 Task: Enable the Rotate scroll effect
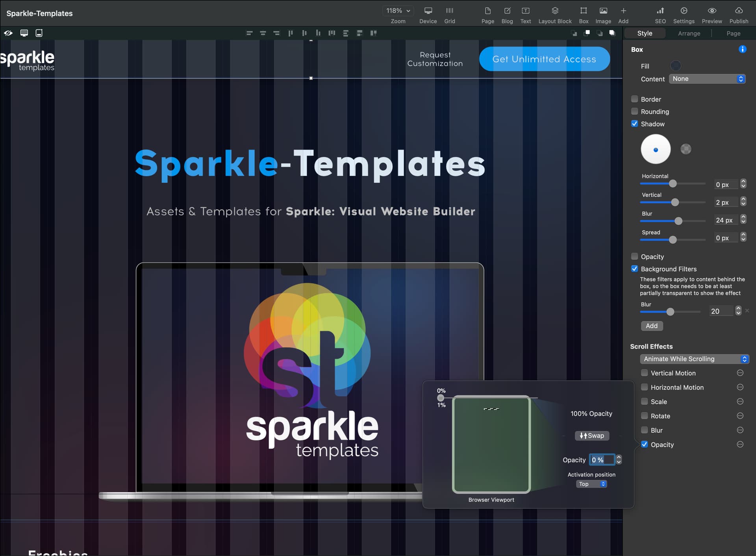pyautogui.click(x=644, y=415)
